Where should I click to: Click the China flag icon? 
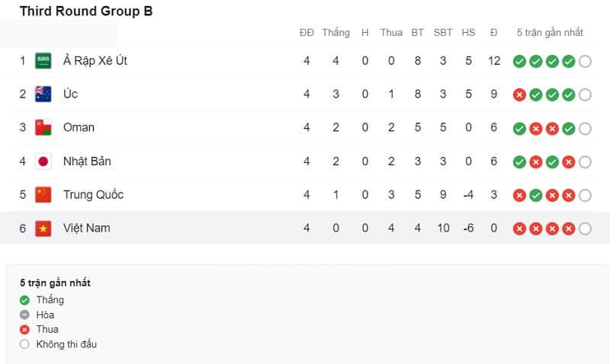point(43,195)
